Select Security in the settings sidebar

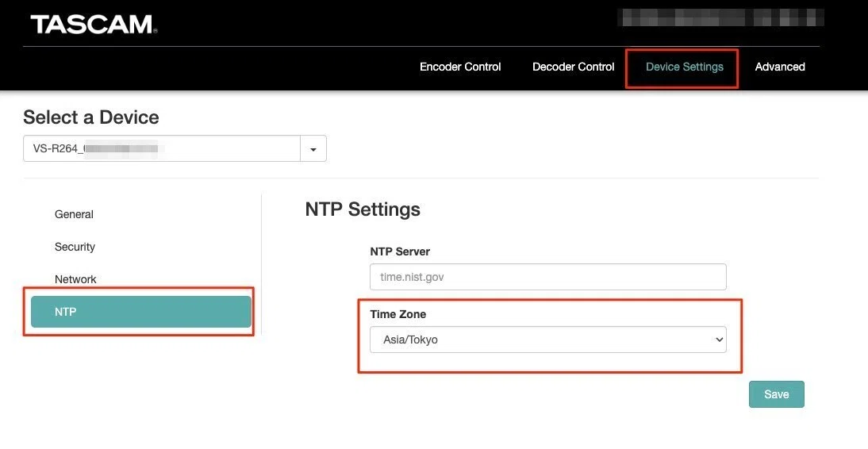tap(75, 247)
